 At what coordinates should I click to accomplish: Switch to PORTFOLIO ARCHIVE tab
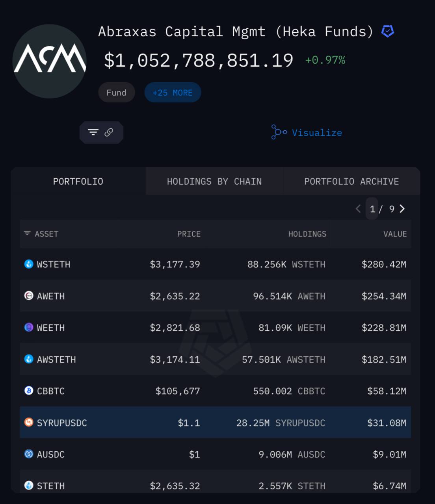point(351,182)
